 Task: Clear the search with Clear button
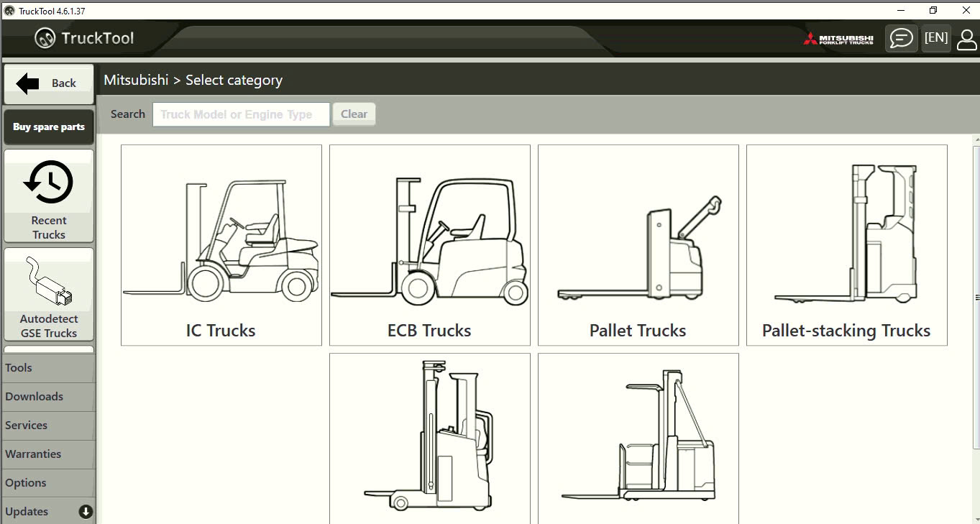click(354, 114)
